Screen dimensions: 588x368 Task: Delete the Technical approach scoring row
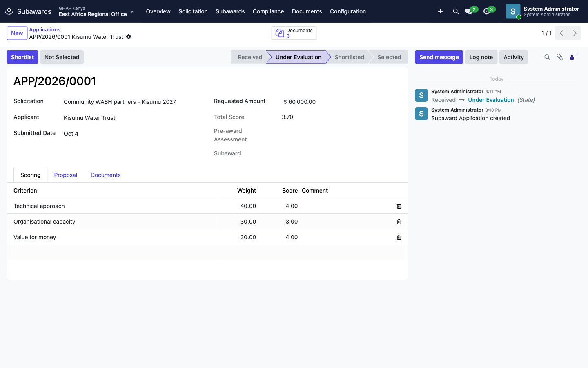pyautogui.click(x=399, y=206)
